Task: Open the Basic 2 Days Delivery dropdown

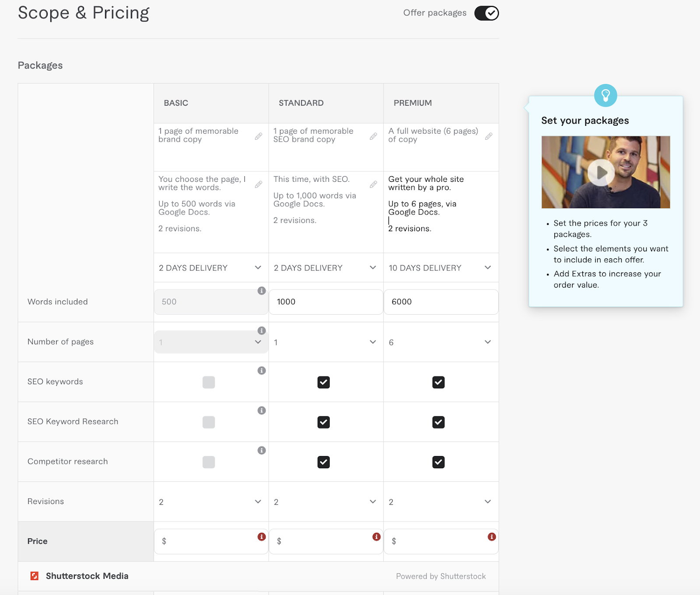Action: click(x=258, y=268)
